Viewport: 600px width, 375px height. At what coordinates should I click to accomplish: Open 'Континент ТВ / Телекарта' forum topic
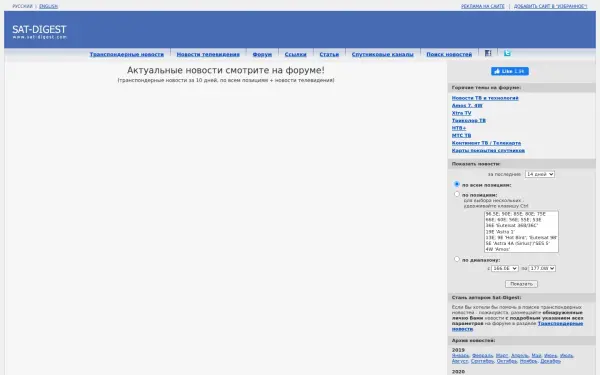(x=486, y=143)
